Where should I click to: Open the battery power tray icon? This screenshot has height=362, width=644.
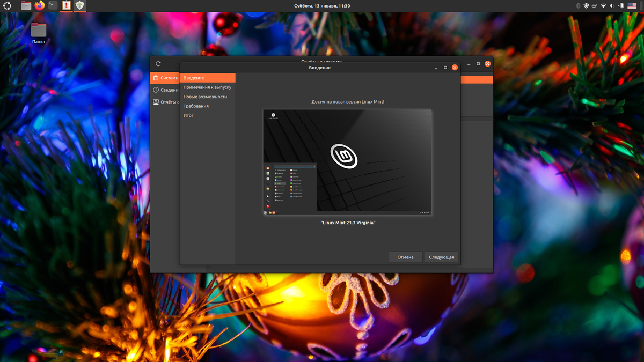[x=620, y=6]
